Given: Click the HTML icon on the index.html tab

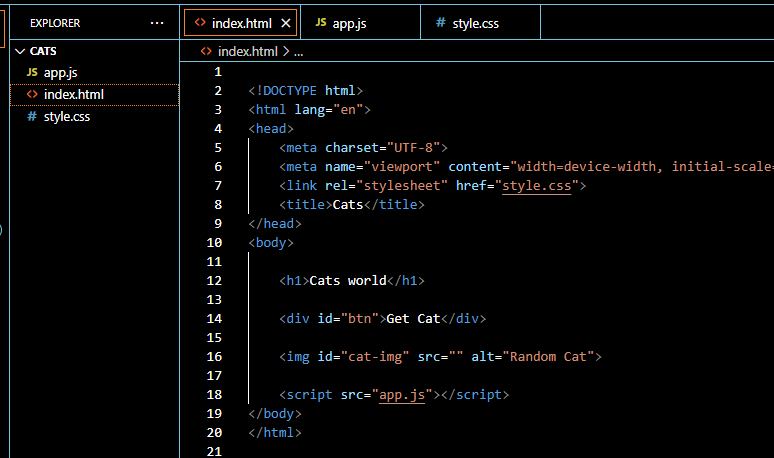Looking at the screenshot, I should pyautogui.click(x=200, y=23).
